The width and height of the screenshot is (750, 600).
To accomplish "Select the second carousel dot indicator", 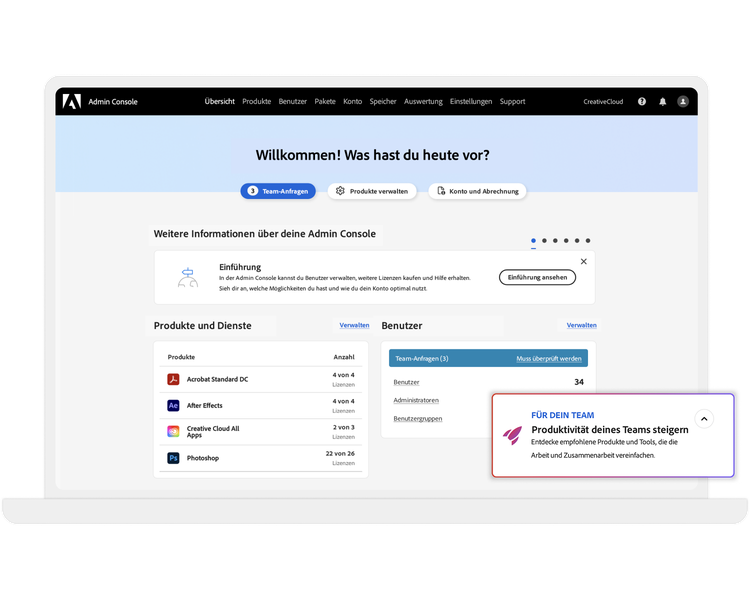I will click(544, 241).
